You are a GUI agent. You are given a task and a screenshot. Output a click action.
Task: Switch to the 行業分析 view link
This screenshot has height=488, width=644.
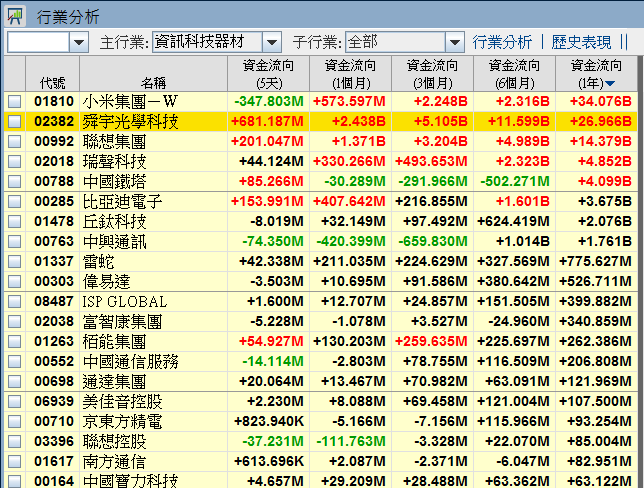[502, 42]
